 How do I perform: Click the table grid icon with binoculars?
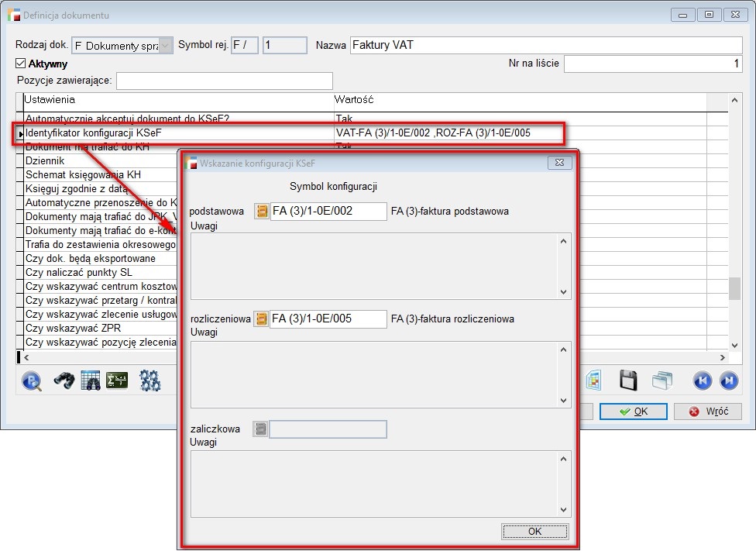[x=91, y=381]
